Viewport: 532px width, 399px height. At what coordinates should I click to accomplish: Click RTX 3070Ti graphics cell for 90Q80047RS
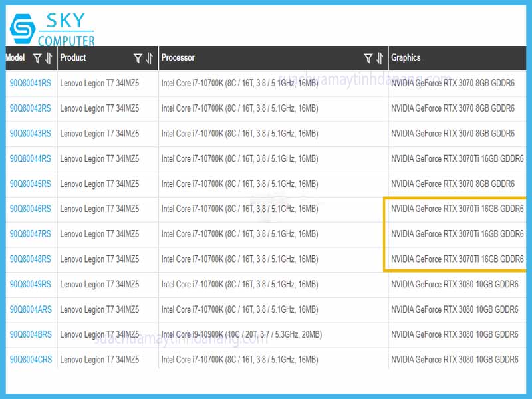pyautogui.click(x=457, y=234)
